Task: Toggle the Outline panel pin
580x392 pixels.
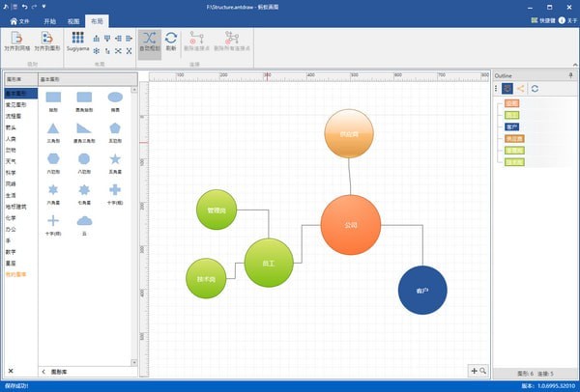Action: click(569, 74)
